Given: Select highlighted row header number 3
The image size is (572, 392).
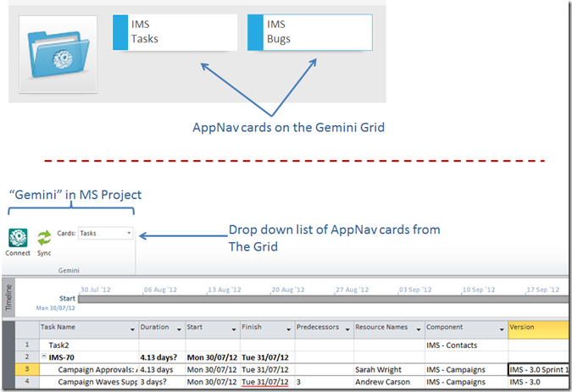Looking at the screenshot, I should (x=27, y=369).
